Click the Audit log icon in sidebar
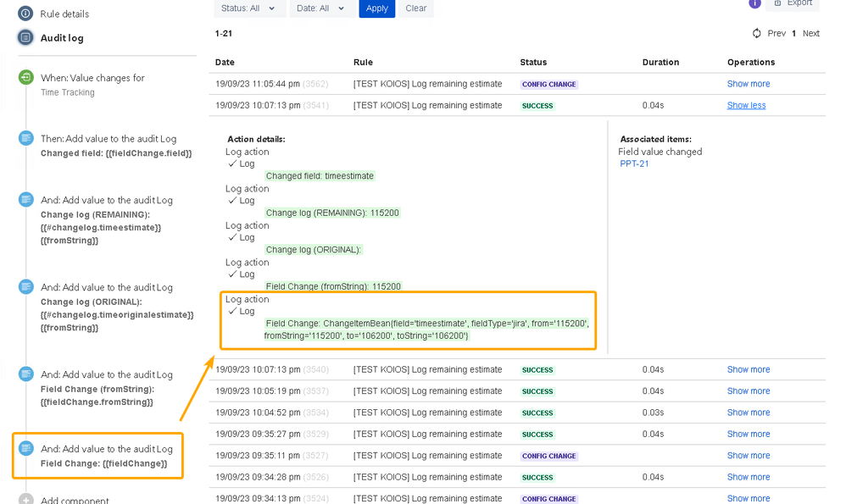The image size is (846, 504). point(25,37)
